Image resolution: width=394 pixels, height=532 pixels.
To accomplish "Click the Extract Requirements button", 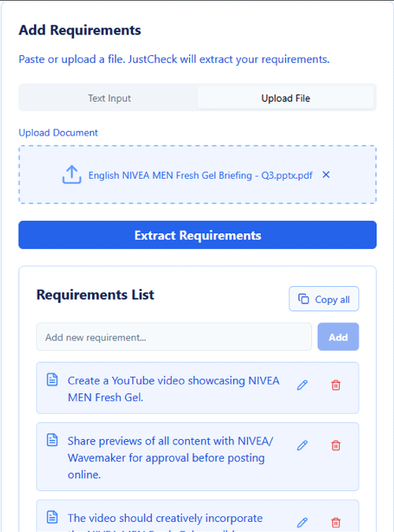I will click(x=198, y=235).
